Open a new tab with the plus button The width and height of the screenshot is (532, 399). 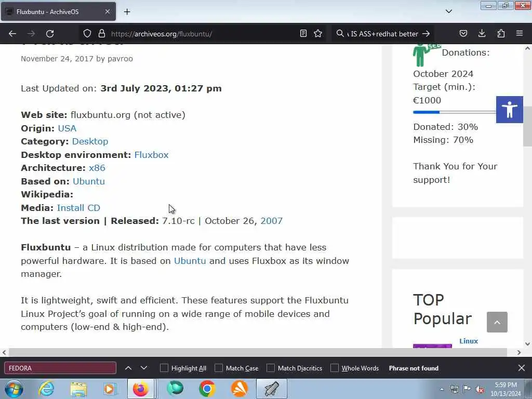(x=127, y=12)
